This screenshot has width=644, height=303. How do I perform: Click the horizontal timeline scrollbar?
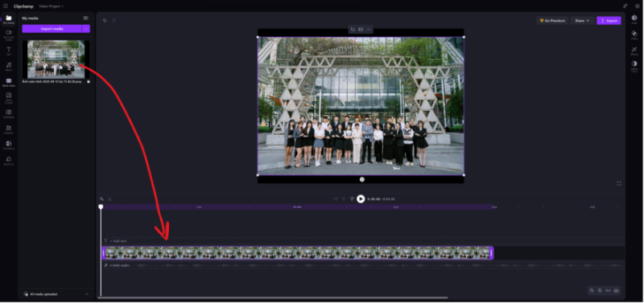(273, 297)
